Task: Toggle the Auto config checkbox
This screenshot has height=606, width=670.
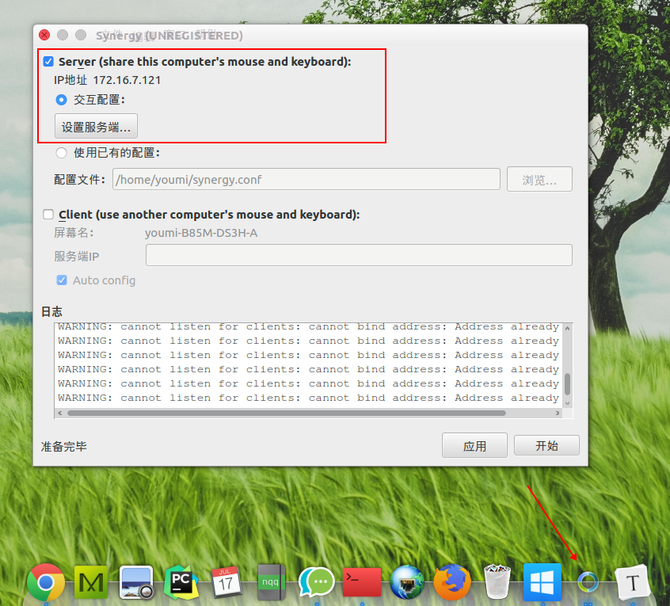Action: (x=62, y=280)
